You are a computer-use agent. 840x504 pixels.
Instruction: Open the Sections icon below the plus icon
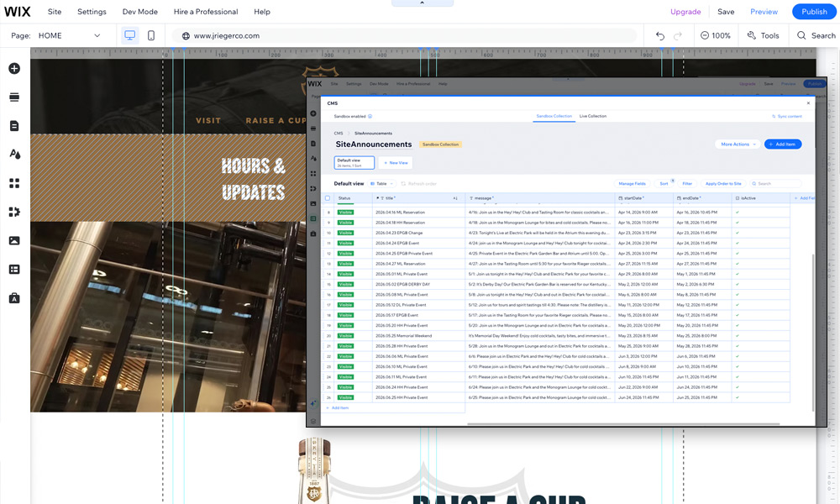[x=14, y=97]
